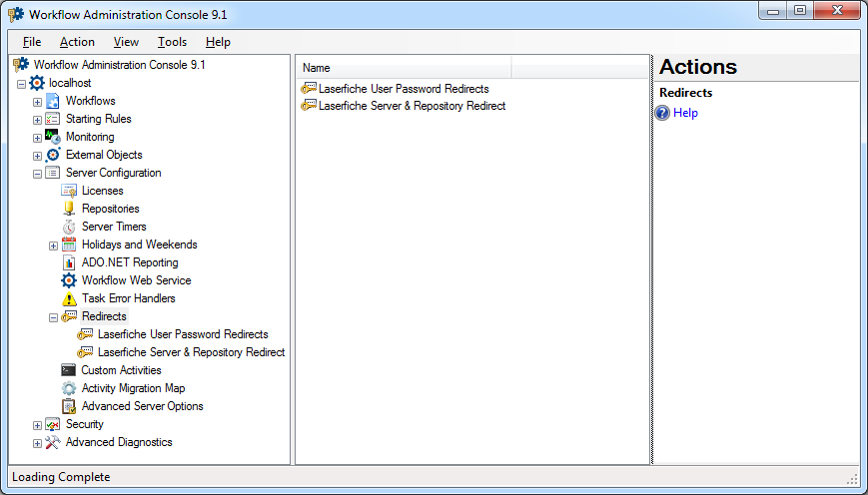868x495 pixels.
Task: Click the Workflow Administration Console root icon
Action: click(x=21, y=65)
